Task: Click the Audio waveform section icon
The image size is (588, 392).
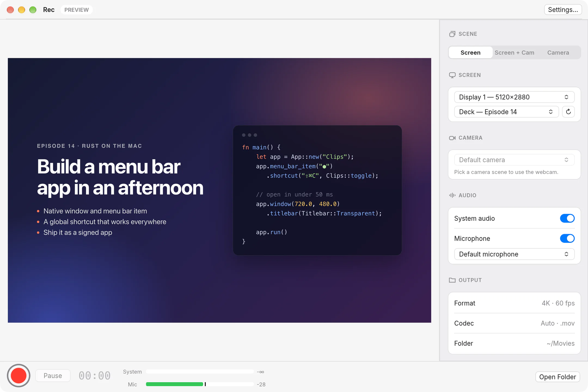Action: click(452, 195)
